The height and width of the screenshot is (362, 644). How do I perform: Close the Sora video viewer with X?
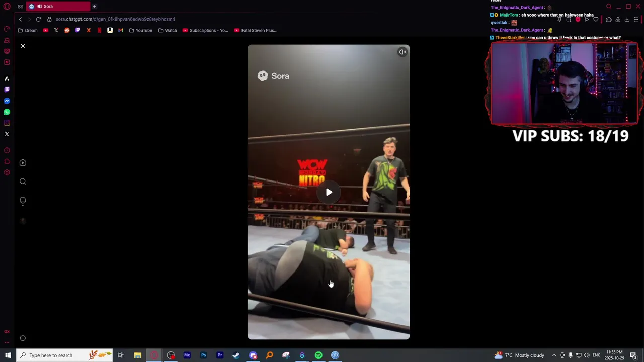coord(23,46)
